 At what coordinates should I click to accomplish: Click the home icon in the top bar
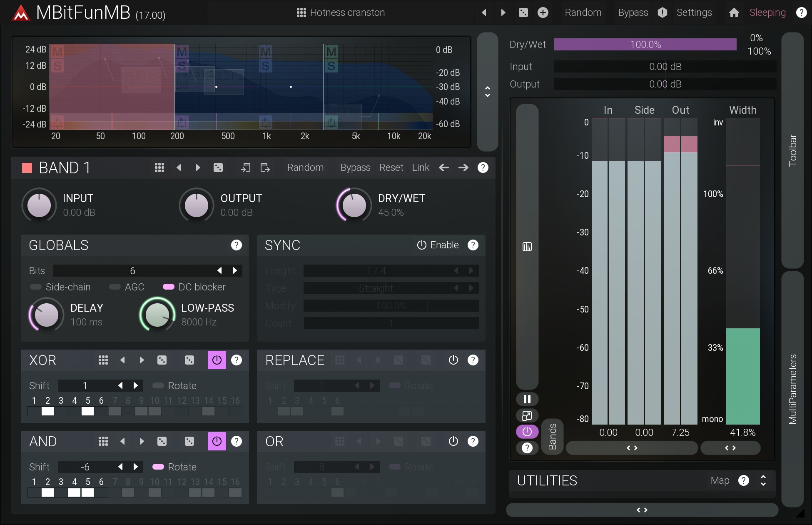[734, 12]
